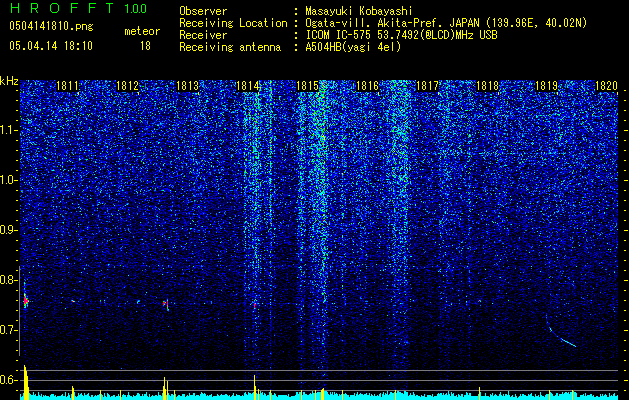Click the Receiving Location label
The width and height of the screenshot is (629, 400).
click(233, 23)
